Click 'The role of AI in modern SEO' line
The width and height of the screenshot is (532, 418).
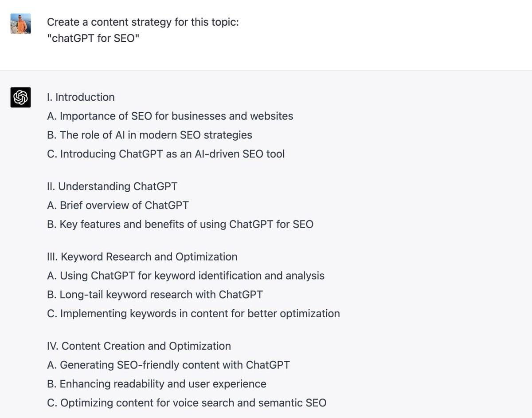[150, 135]
